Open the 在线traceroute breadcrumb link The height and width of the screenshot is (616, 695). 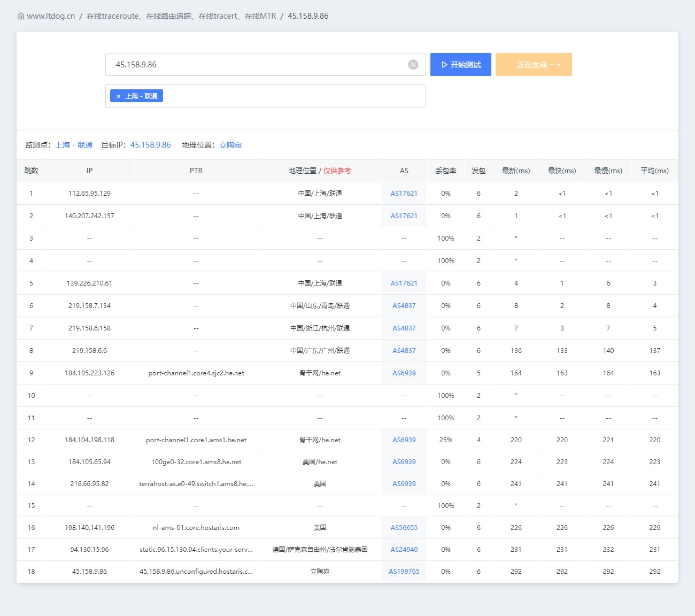coord(181,16)
